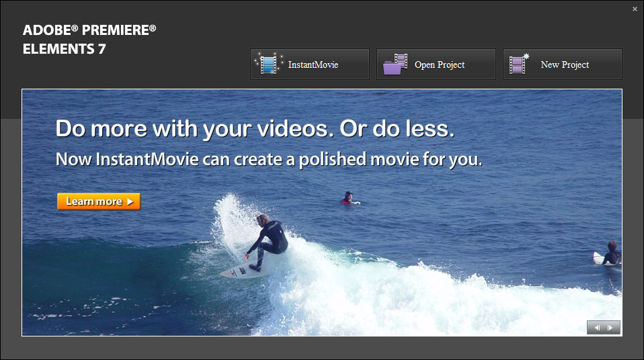Click the InstantMovie filmstrip icon

click(x=269, y=64)
